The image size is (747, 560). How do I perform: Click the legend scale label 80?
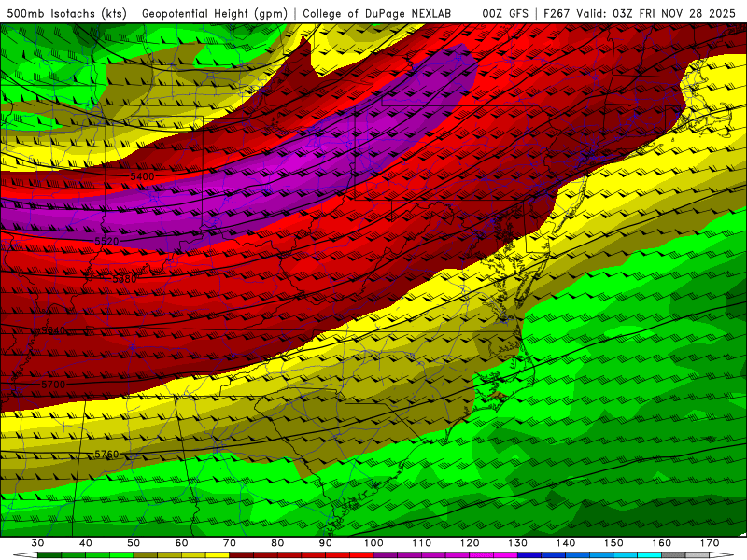click(x=277, y=543)
